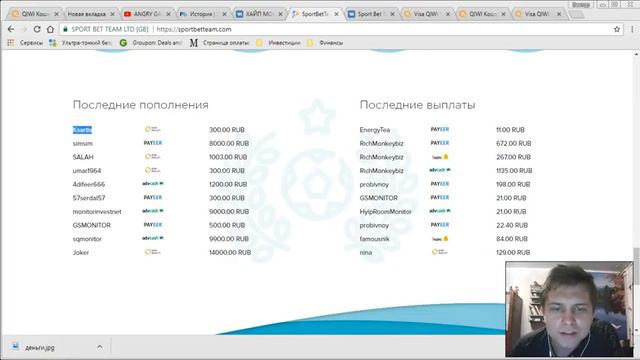Open the Сервисы apps shortcut
This screenshot has width=640, height=360.
pyautogui.click(x=25, y=42)
